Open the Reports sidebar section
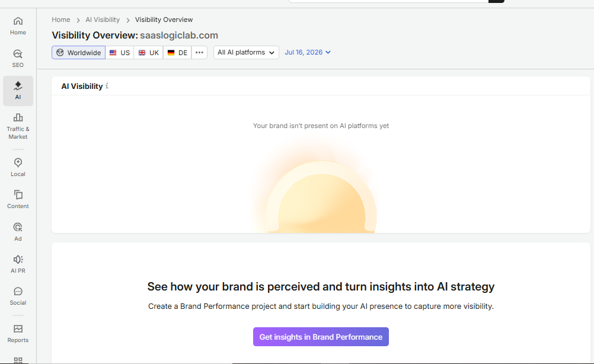The image size is (594, 364). pyautogui.click(x=18, y=334)
